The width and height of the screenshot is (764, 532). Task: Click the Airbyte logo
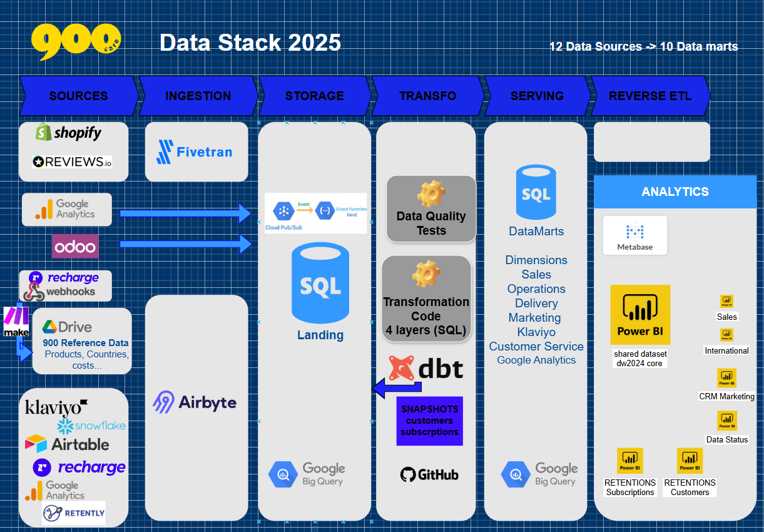(x=195, y=402)
